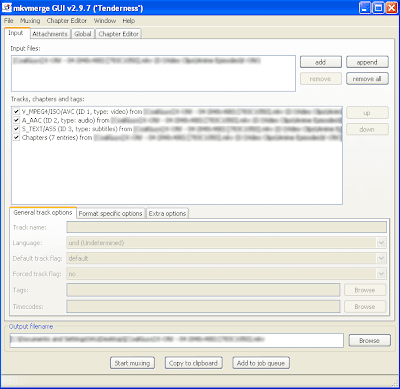This screenshot has width=400, height=389.
Task: Close the mkvmerge GUI window
Action: (392, 8)
